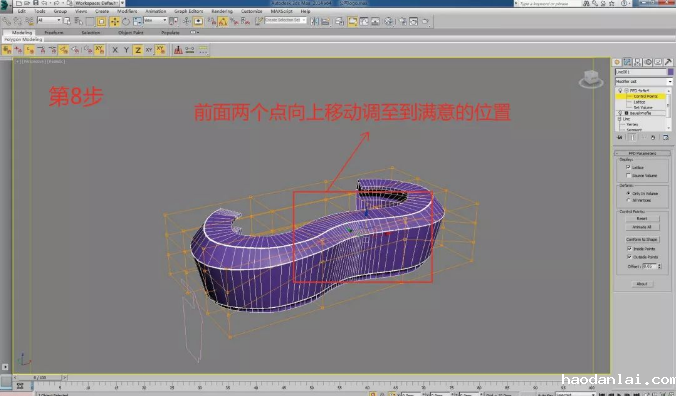This screenshot has width=676, height=396.
Task: Expand the Line entry in modifier stack
Action: (x=620, y=119)
